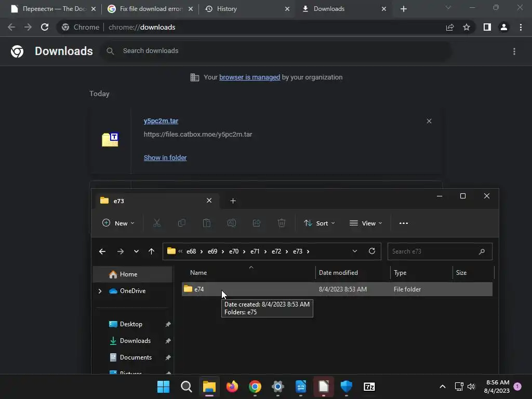Show hidden system tray icons
The image size is (532, 399).
(x=443, y=387)
